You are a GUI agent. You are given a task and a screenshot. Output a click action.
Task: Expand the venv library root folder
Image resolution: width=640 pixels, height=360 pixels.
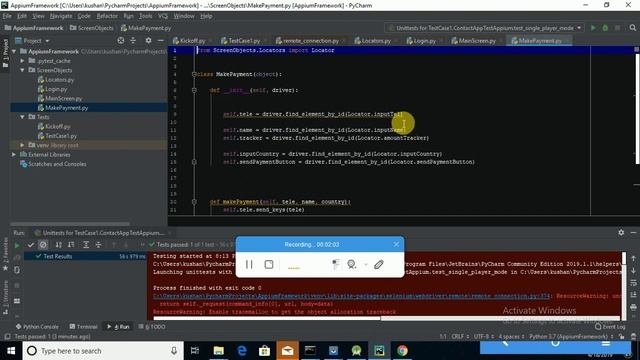pos(22,145)
